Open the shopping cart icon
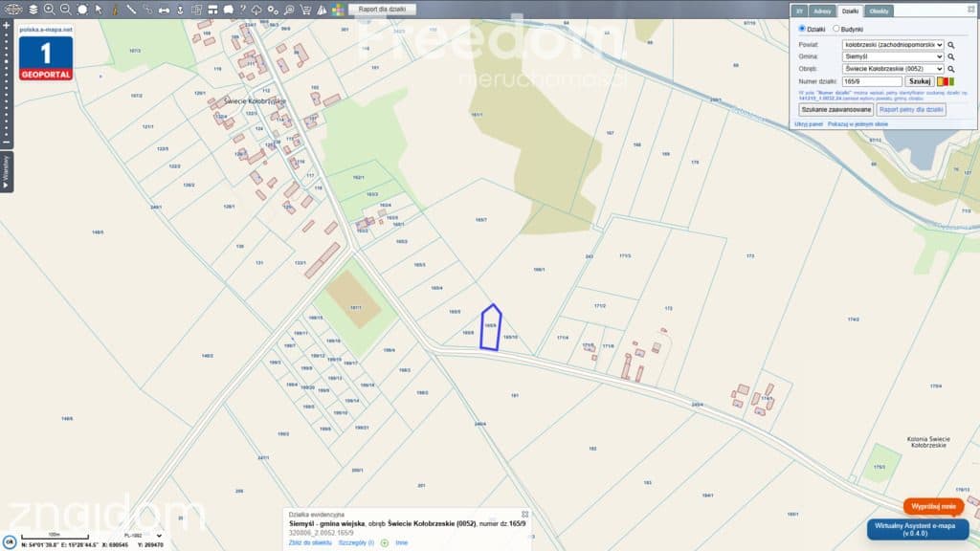The height and width of the screenshot is (551, 980). 305,10
